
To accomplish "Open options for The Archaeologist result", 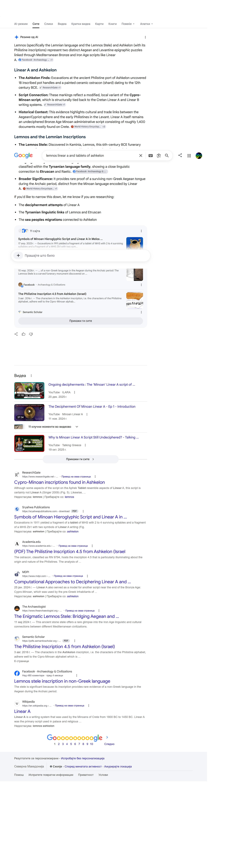I will (99, 611).
